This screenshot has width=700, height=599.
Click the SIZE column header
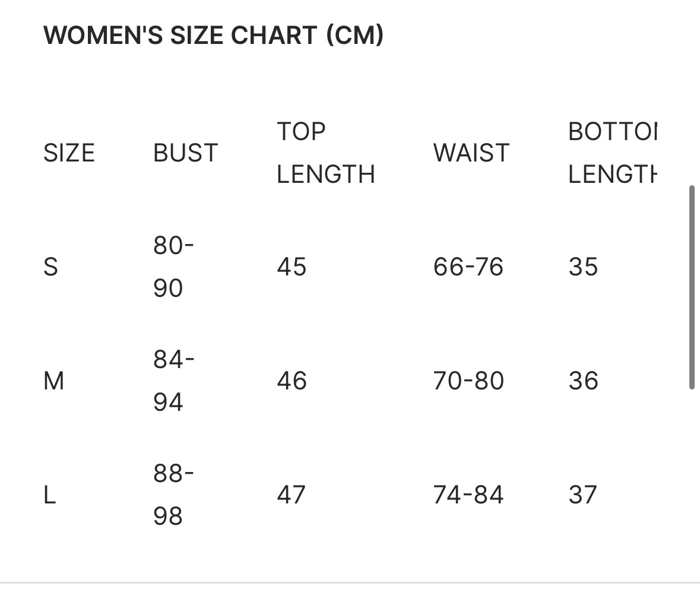pos(69,153)
